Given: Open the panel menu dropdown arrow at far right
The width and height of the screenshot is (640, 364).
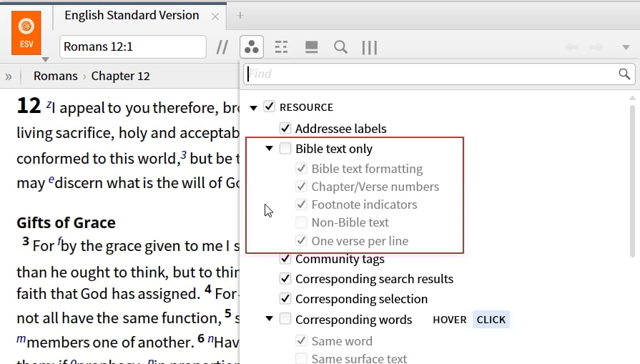Looking at the screenshot, I should click(x=626, y=47).
